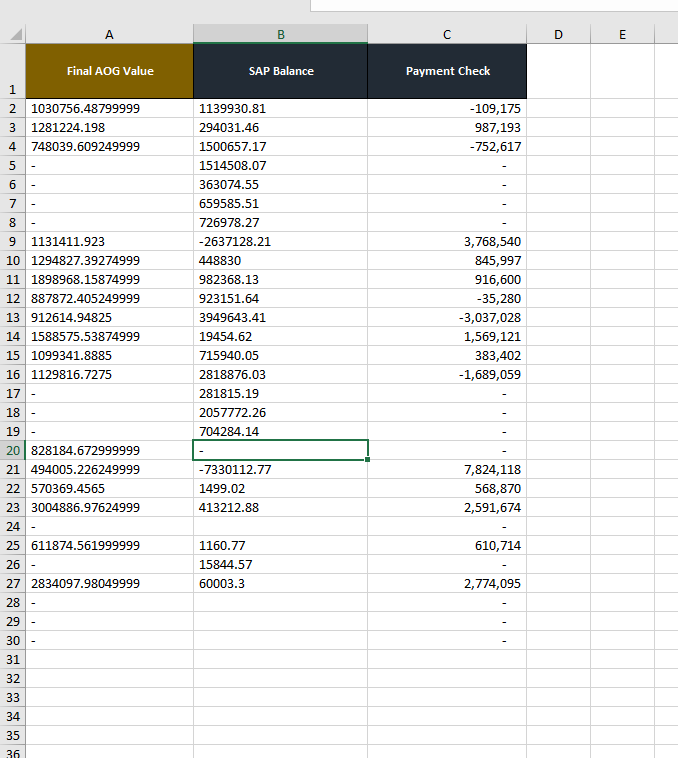Viewport: 678px width, 758px height.
Task: Click cell with -7330112.77
Action: click(x=280, y=469)
